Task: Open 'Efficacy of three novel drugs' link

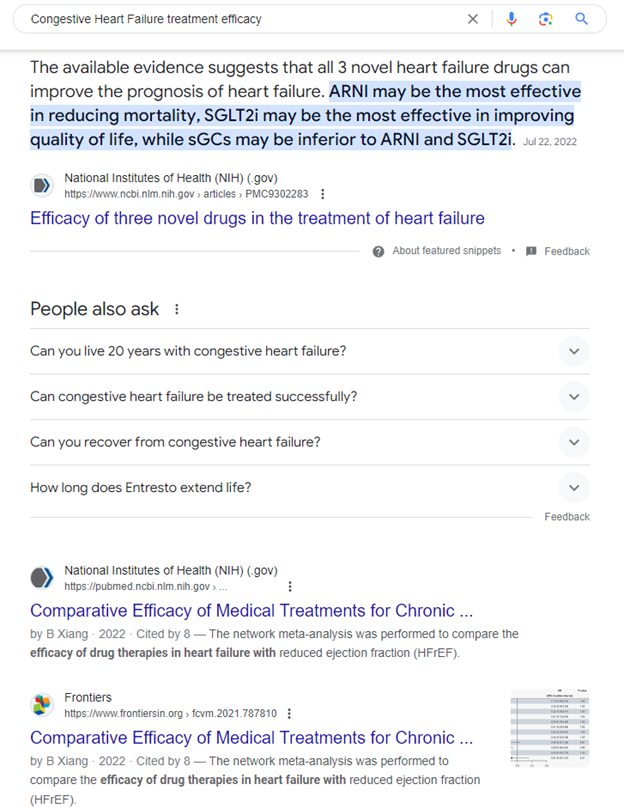Action: click(x=257, y=218)
